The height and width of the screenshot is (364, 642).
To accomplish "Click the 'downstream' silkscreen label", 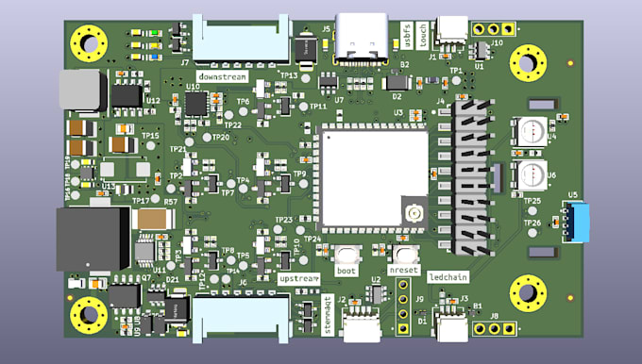I will (x=222, y=76).
